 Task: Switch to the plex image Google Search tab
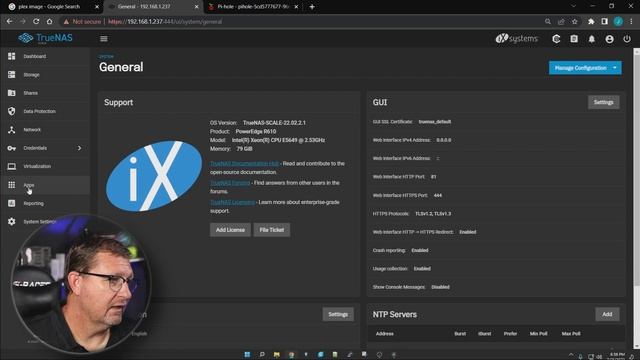click(49, 7)
